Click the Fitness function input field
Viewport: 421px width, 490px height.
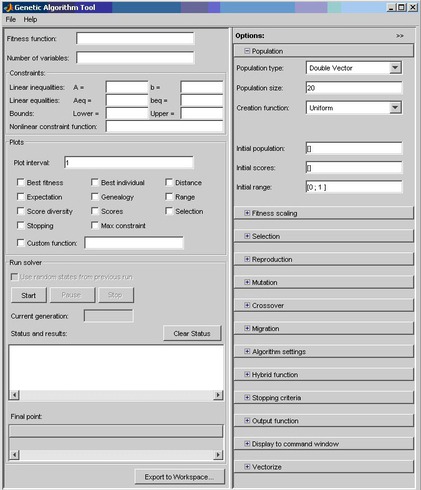(135, 38)
